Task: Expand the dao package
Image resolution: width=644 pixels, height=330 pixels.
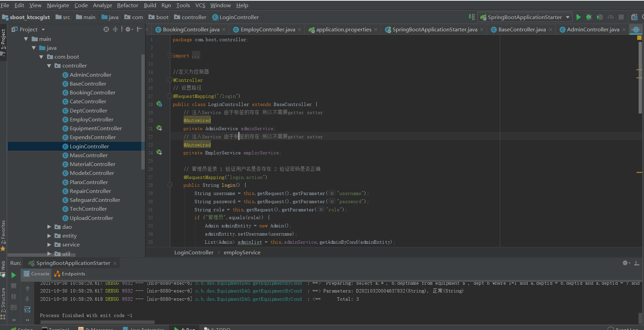Action: (49, 227)
